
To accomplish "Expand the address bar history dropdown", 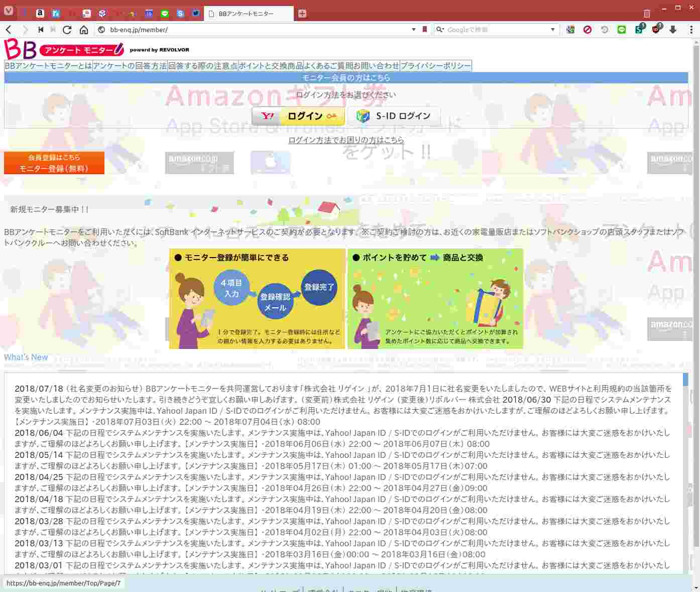I will [414, 30].
